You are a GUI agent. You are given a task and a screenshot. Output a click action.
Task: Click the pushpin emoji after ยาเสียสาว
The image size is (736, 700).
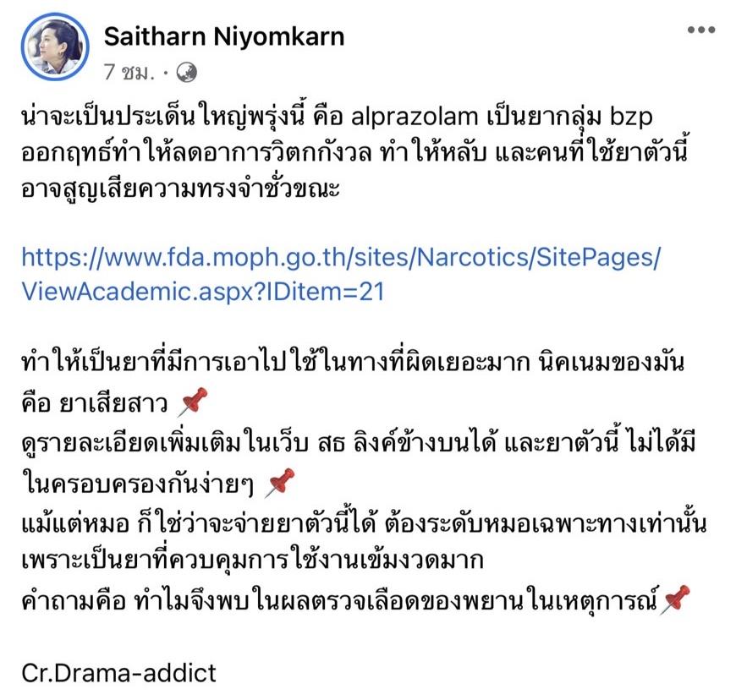click(193, 402)
